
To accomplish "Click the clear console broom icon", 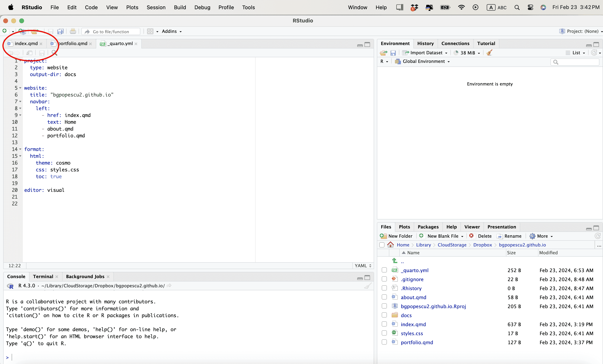I will pyautogui.click(x=368, y=286).
